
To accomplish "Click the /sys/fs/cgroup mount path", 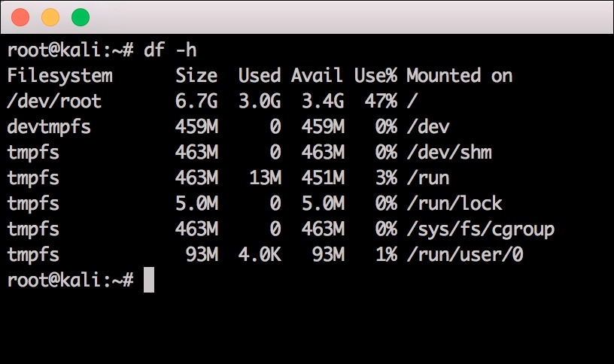I will 480,229.
